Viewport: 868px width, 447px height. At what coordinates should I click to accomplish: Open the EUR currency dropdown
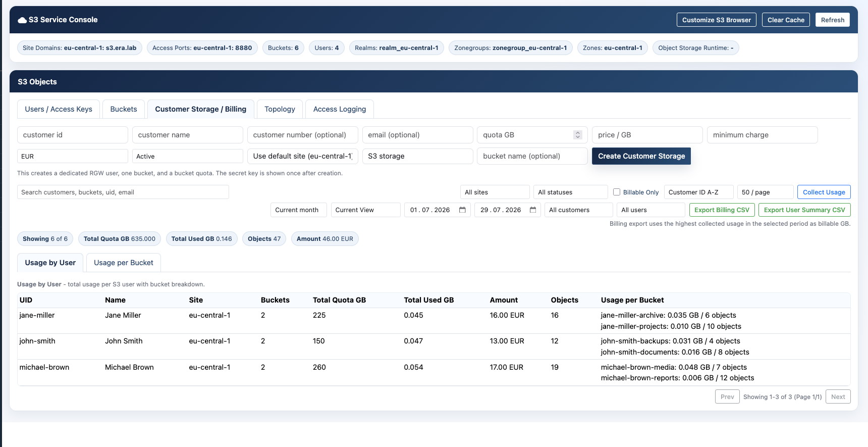pos(73,157)
